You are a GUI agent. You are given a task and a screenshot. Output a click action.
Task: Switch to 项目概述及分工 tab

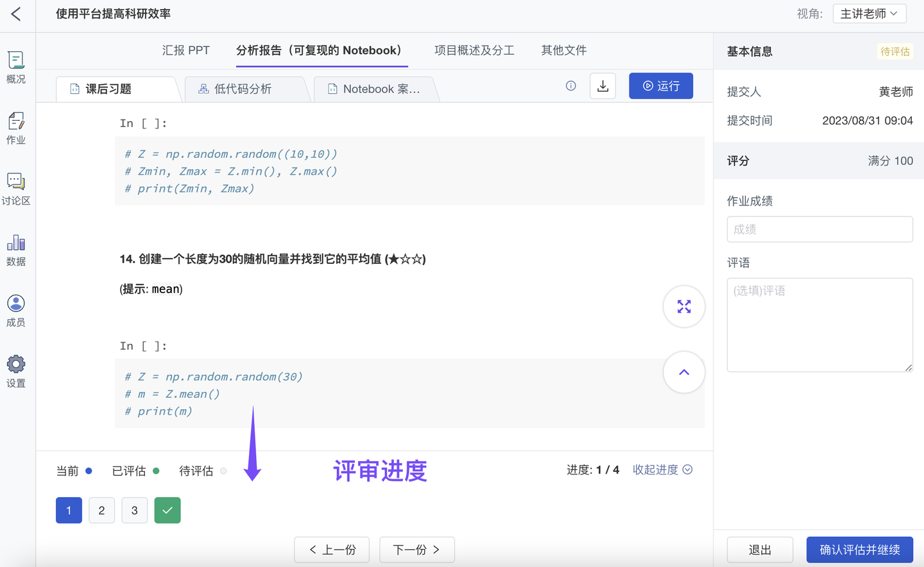coord(474,50)
